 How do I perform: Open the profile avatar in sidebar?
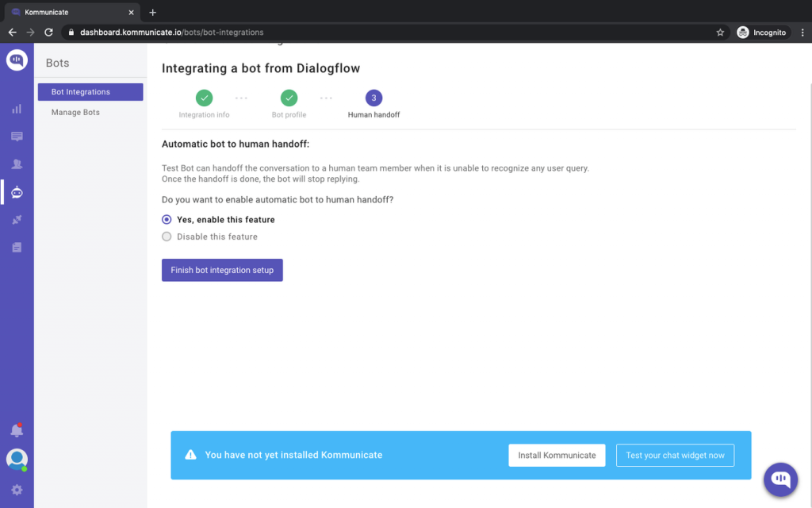pos(17,460)
